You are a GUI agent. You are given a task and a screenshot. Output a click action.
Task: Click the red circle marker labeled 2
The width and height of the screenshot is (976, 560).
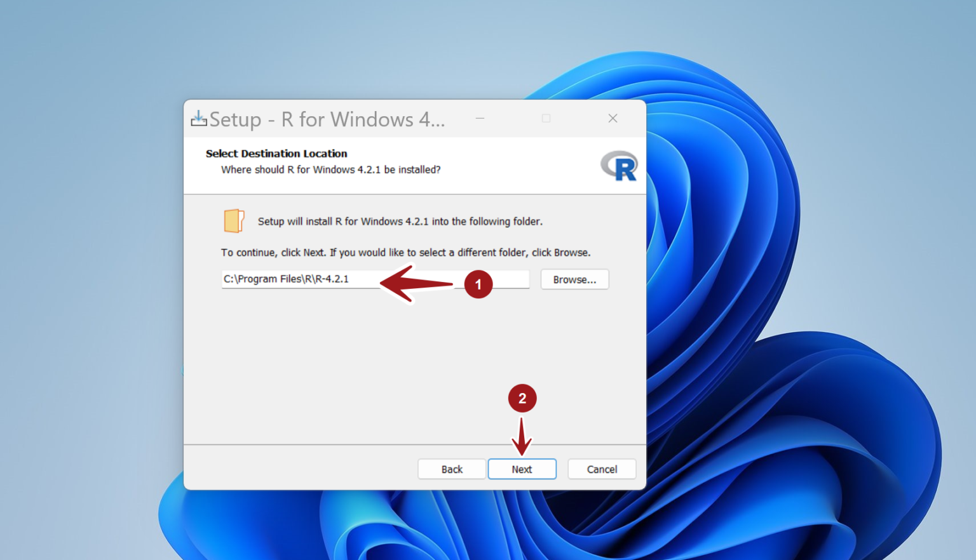pyautogui.click(x=522, y=397)
